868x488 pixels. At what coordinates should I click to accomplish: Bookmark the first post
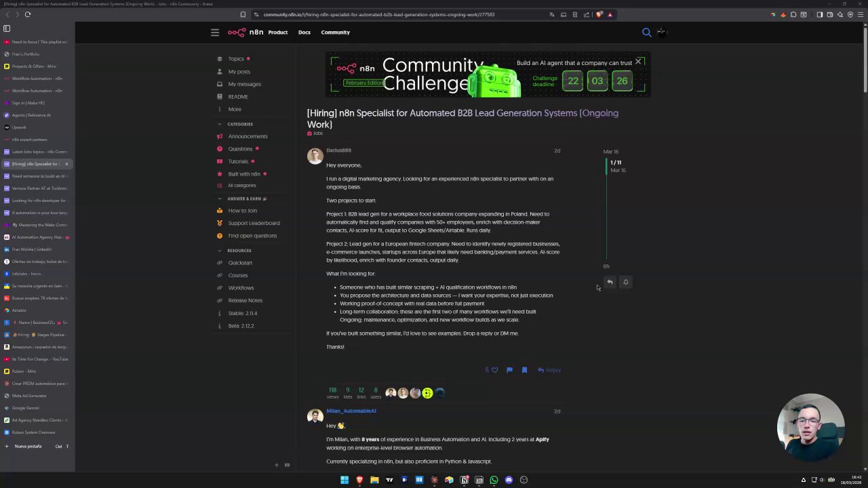tap(524, 370)
